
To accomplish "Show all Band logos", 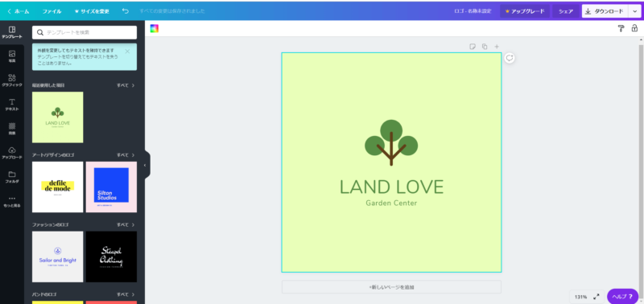I will coord(126,294).
